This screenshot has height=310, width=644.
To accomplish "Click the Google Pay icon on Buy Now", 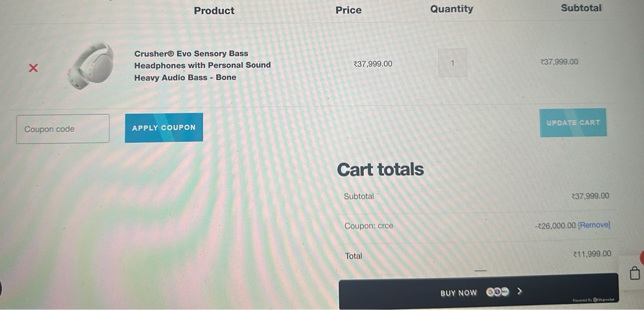I will click(491, 292).
